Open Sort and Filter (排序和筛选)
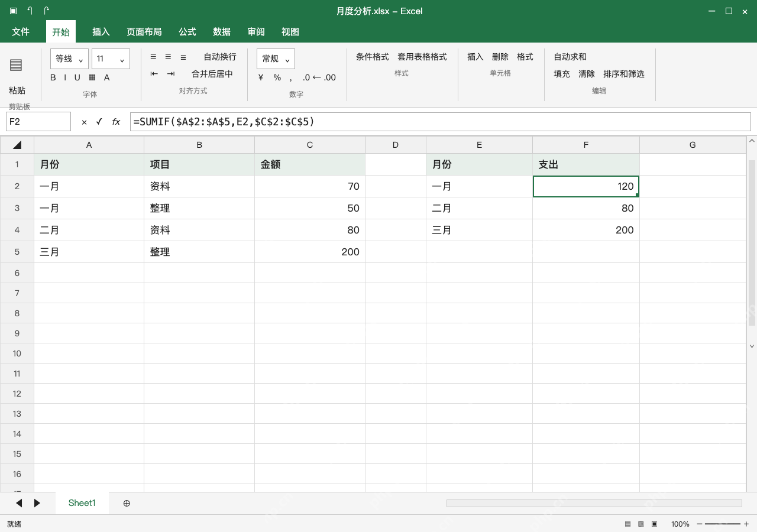The width and height of the screenshot is (757, 532). click(624, 74)
